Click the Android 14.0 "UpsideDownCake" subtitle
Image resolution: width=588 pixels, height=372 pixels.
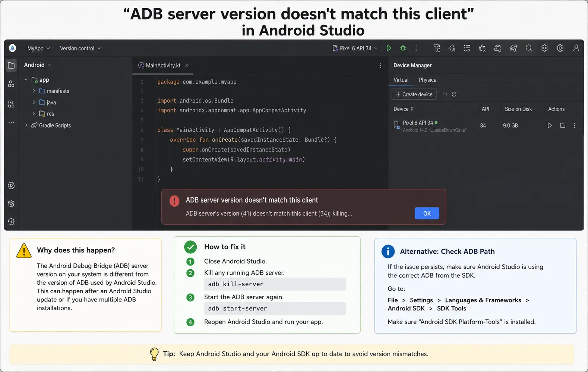pyautogui.click(x=434, y=130)
